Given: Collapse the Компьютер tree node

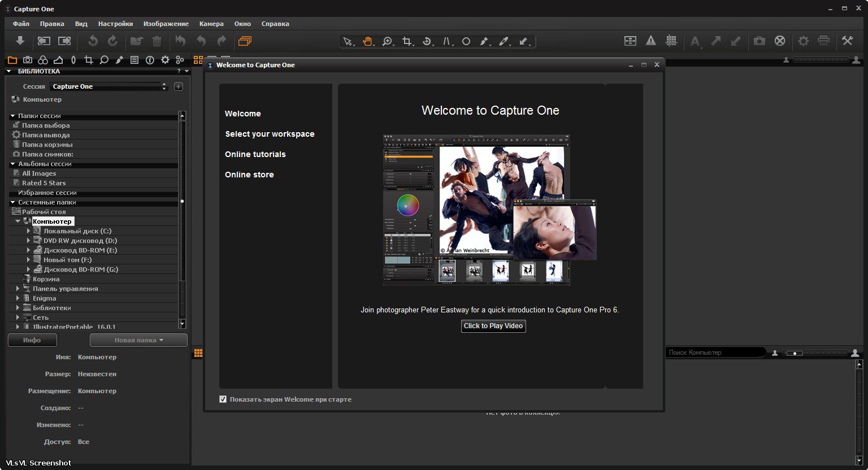Looking at the screenshot, I should point(18,221).
